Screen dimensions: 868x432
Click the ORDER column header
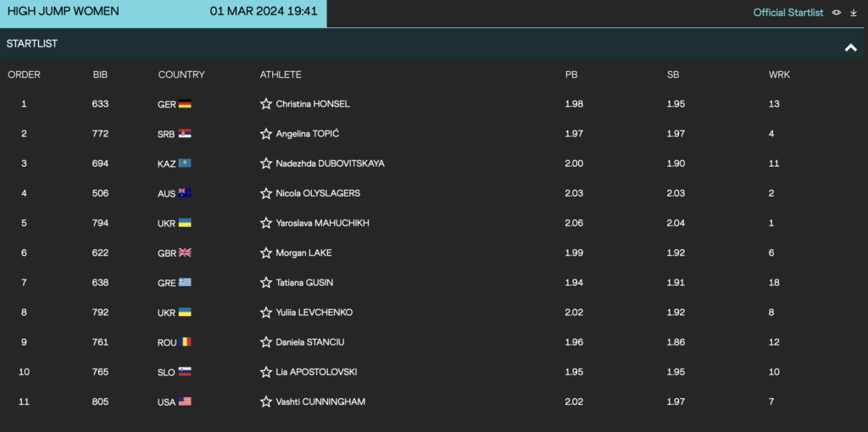click(24, 75)
